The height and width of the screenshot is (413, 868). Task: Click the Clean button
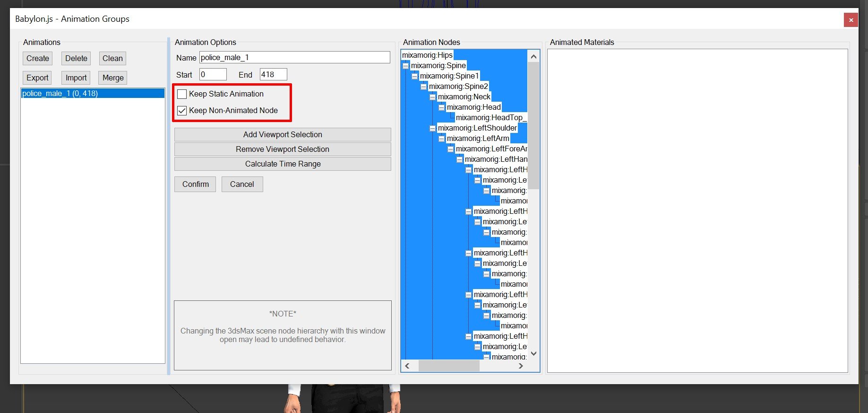112,58
